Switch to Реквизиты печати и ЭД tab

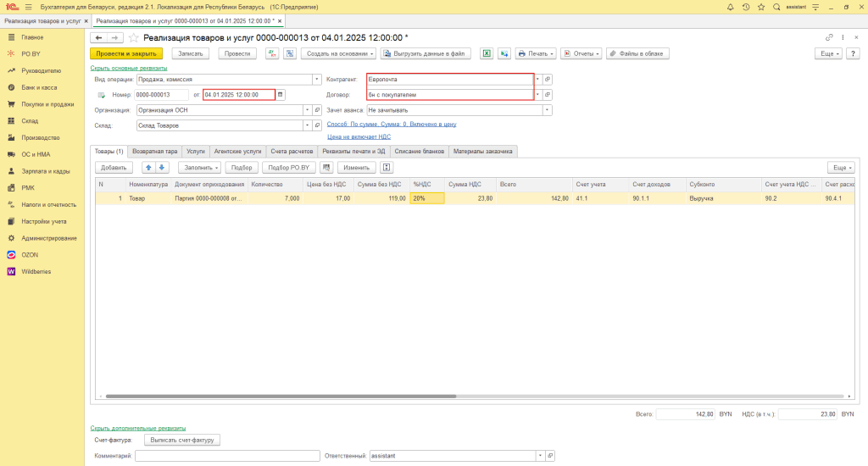coord(353,151)
